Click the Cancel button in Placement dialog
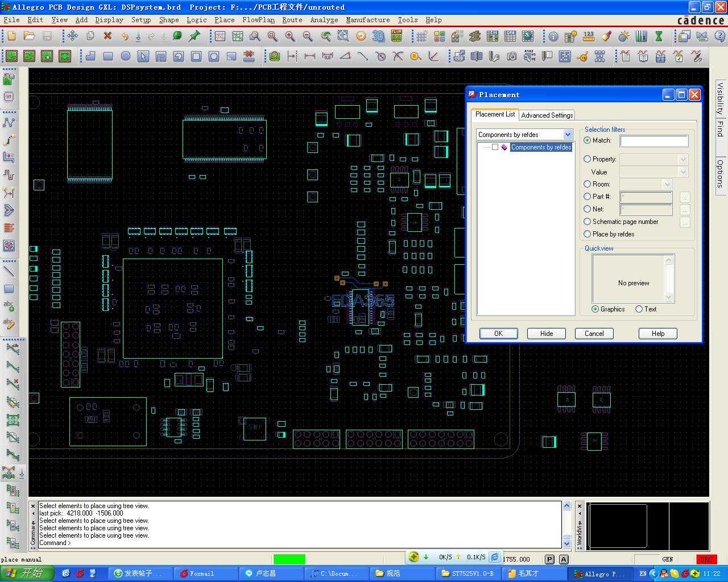Screen dimensions: 728x582 coord(594,334)
